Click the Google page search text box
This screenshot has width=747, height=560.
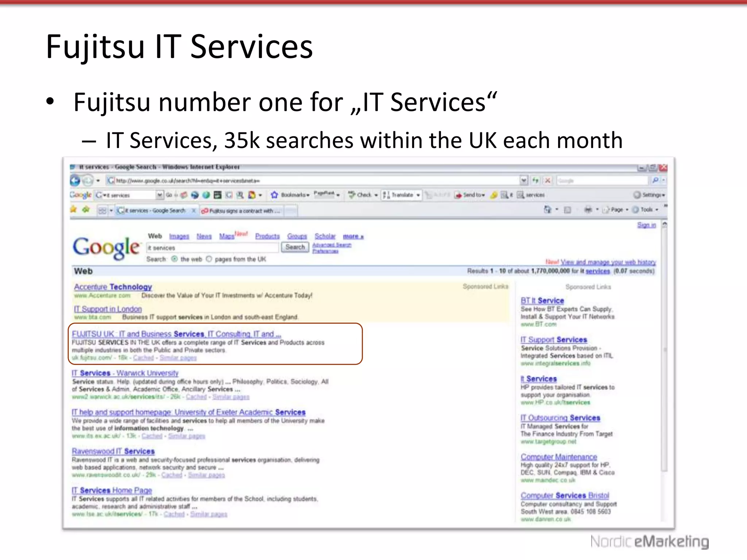213,248
